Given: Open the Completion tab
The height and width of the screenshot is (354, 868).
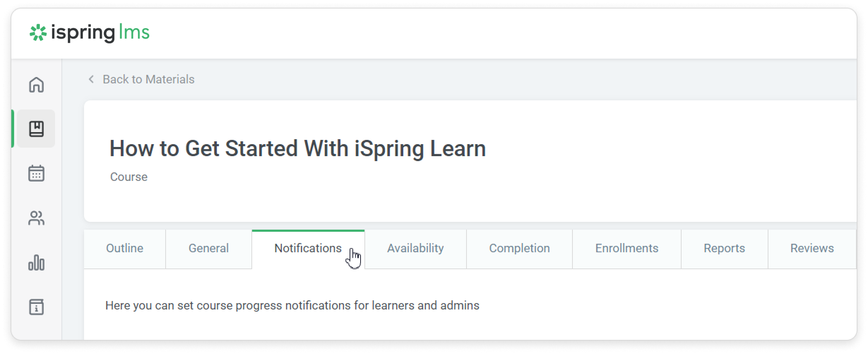Looking at the screenshot, I should coord(519,248).
